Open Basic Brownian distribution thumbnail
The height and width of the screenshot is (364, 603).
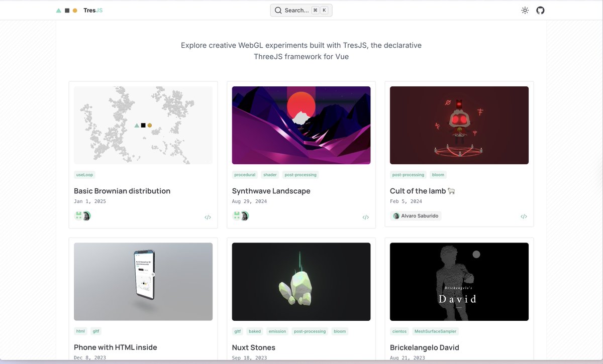coord(143,125)
